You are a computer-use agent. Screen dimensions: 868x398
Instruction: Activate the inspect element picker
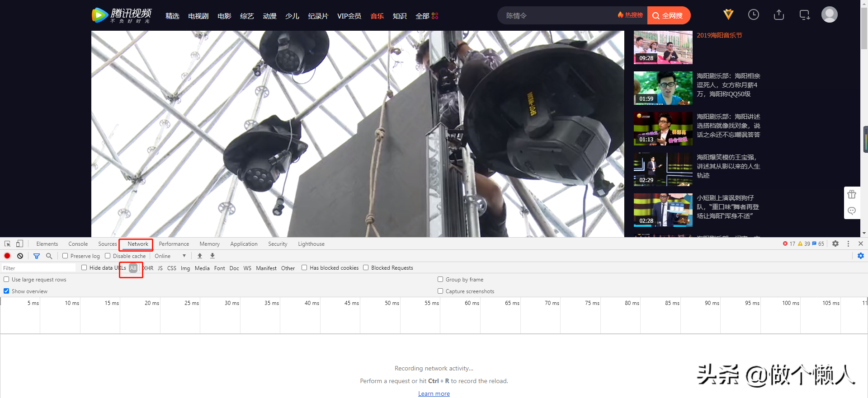click(x=7, y=243)
